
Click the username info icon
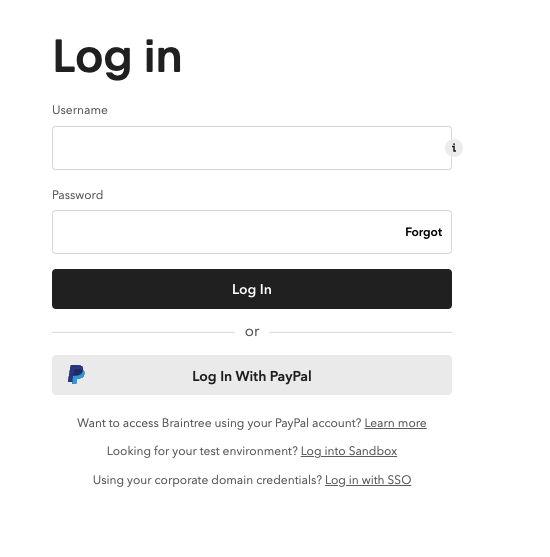click(454, 148)
